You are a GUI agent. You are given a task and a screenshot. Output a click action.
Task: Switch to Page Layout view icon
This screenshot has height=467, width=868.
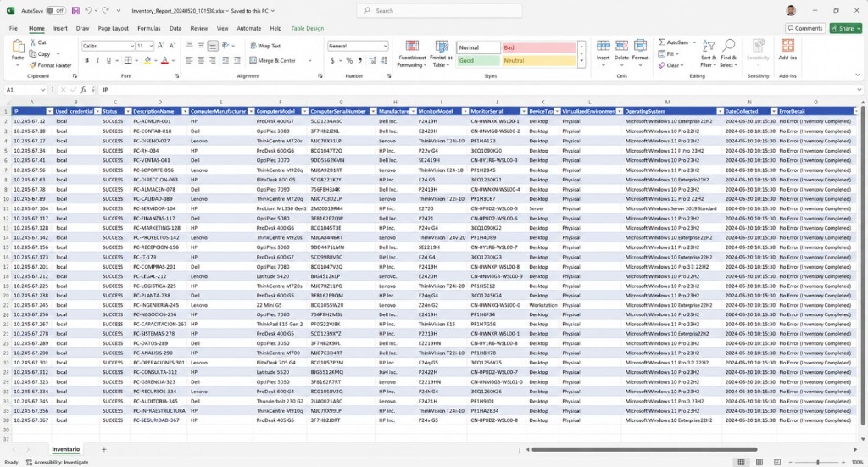[759, 462]
